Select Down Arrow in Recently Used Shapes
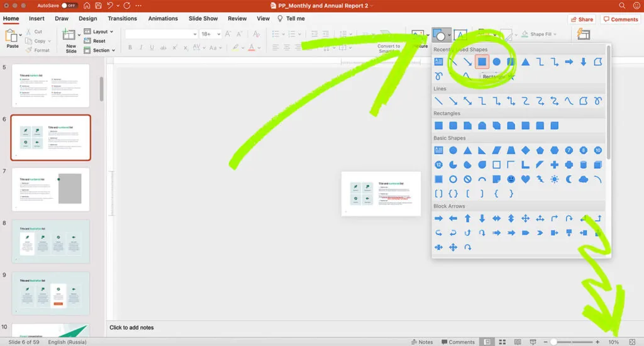The image size is (644, 346). tap(583, 62)
